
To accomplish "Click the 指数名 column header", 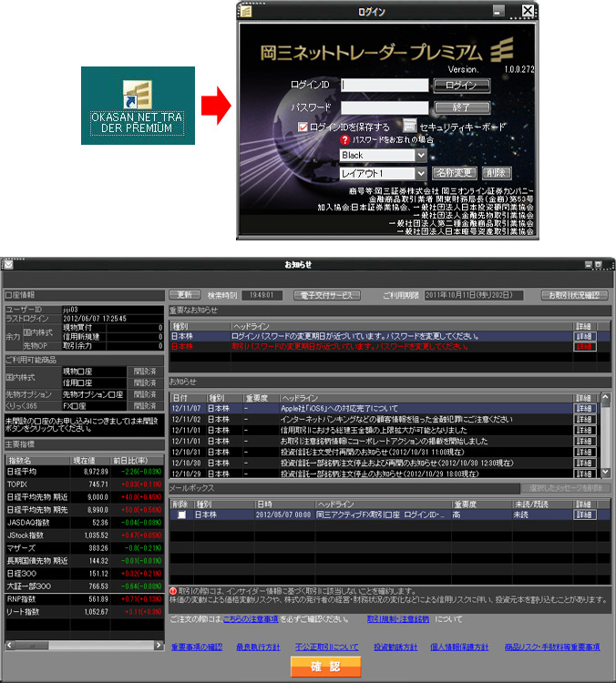I will [38, 461].
